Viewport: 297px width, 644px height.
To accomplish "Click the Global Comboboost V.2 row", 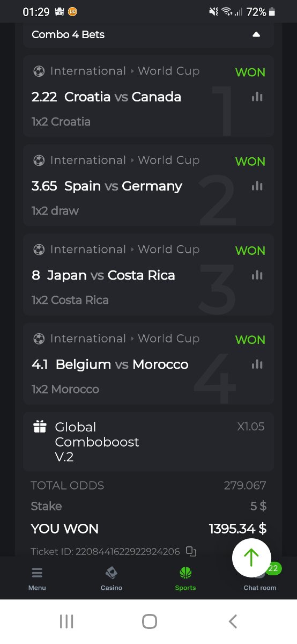I will (x=148, y=442).
